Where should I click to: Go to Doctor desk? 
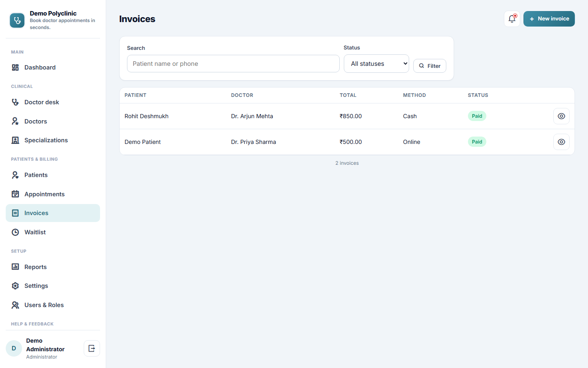point(53,102)
